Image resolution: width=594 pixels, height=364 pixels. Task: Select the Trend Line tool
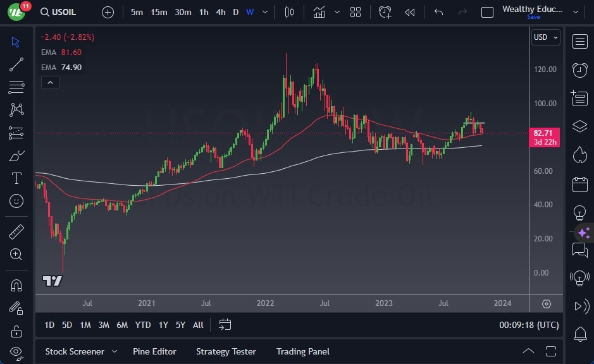click(x=16, y=64)
